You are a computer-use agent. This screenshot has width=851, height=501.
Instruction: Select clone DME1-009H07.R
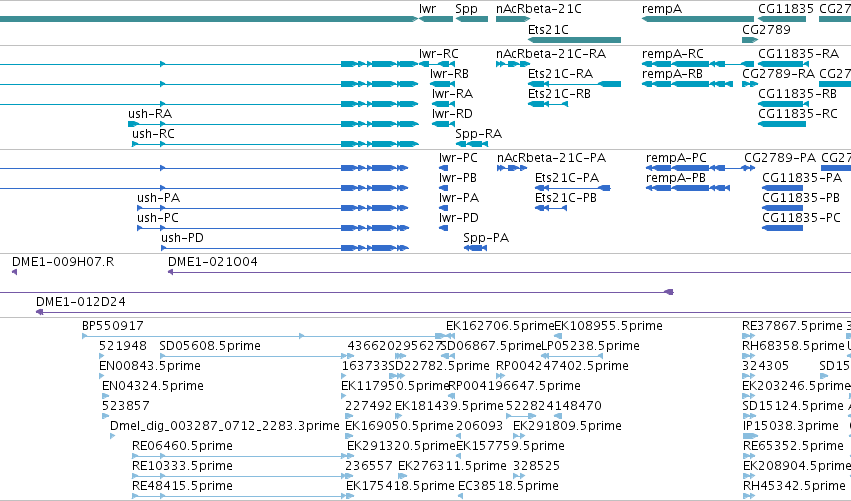(x=63, y=262)
